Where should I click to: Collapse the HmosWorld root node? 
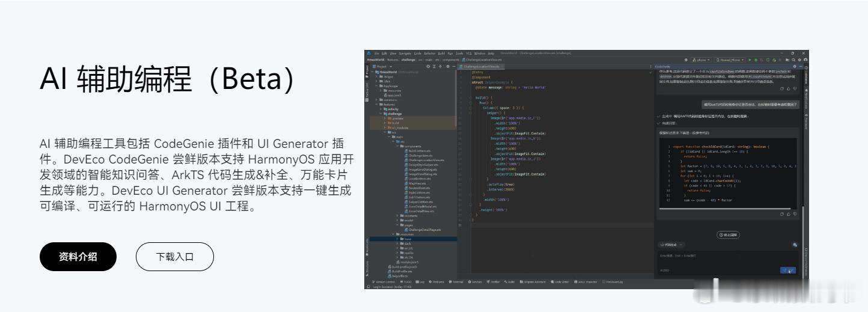372,72
